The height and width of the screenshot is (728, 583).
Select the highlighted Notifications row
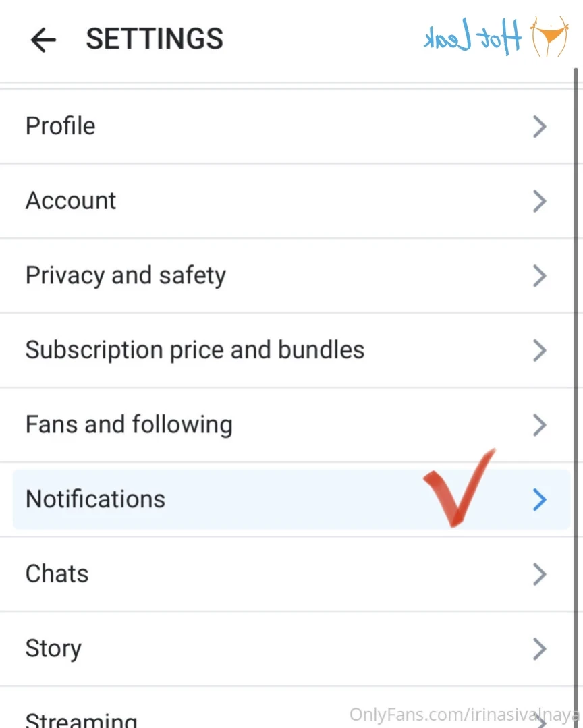tap(291, 499)
